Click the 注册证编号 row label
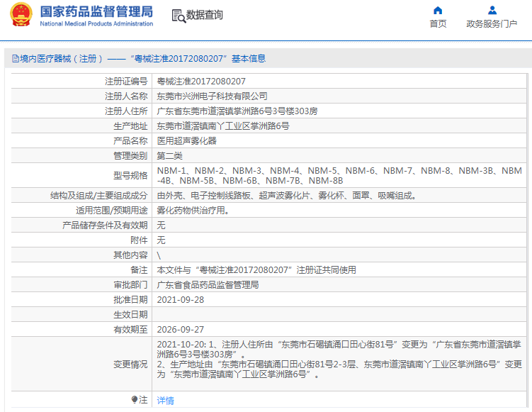The width and height of the screenshot is (532, 412). 126,82
